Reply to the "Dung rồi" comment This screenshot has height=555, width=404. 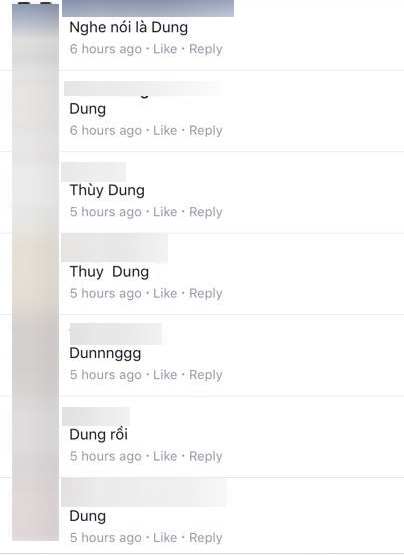(x=206, y=456)
